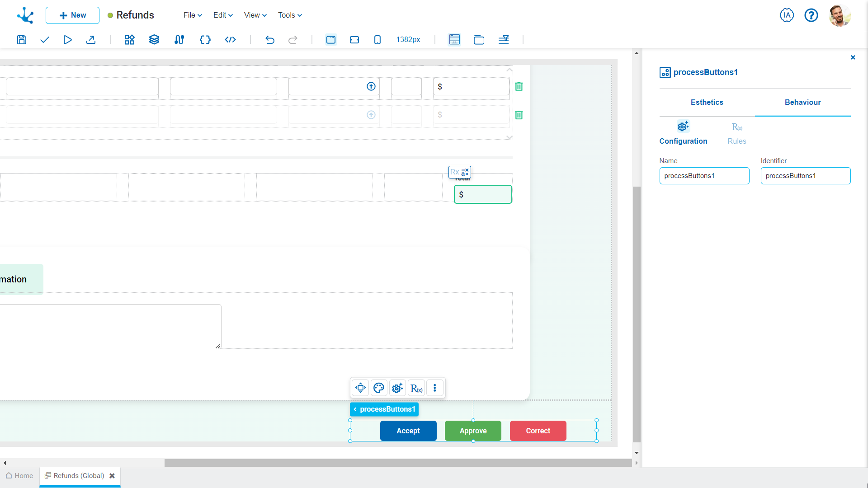Switch to the Esthetics tab in right panel
The width and height of the screenshot is (868, 488).
pos(707,103)
